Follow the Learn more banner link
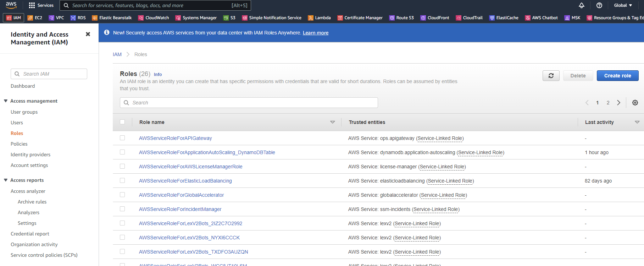The height and width of the screenshot is (266, 644). [316, 33]
